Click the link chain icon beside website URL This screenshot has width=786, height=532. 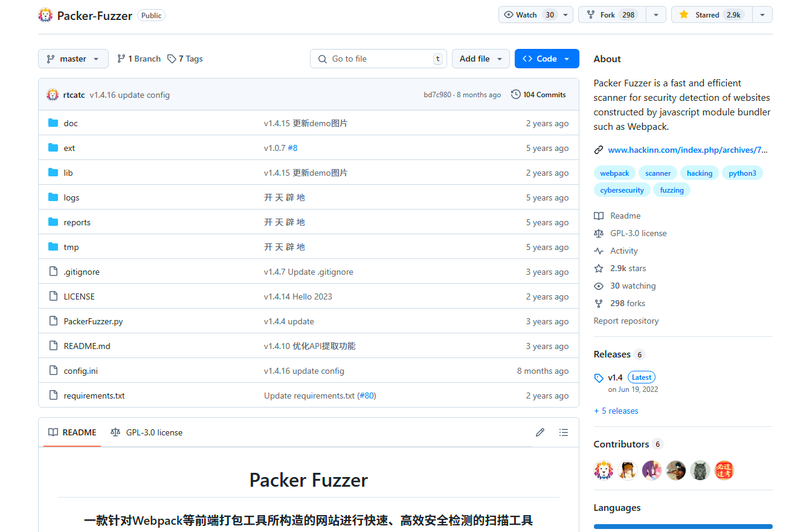(x=599, y=150)
